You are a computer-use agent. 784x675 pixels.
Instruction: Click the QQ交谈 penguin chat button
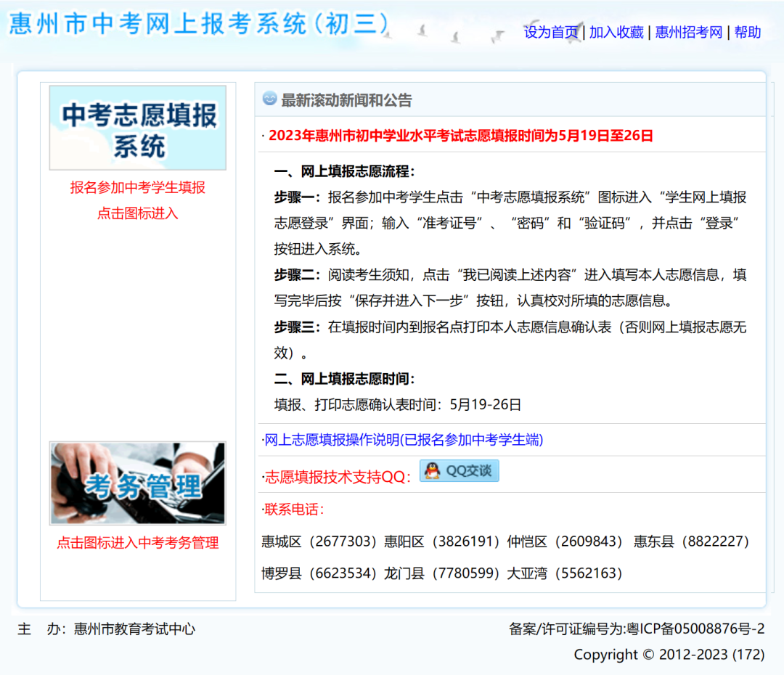coord(459,470)
